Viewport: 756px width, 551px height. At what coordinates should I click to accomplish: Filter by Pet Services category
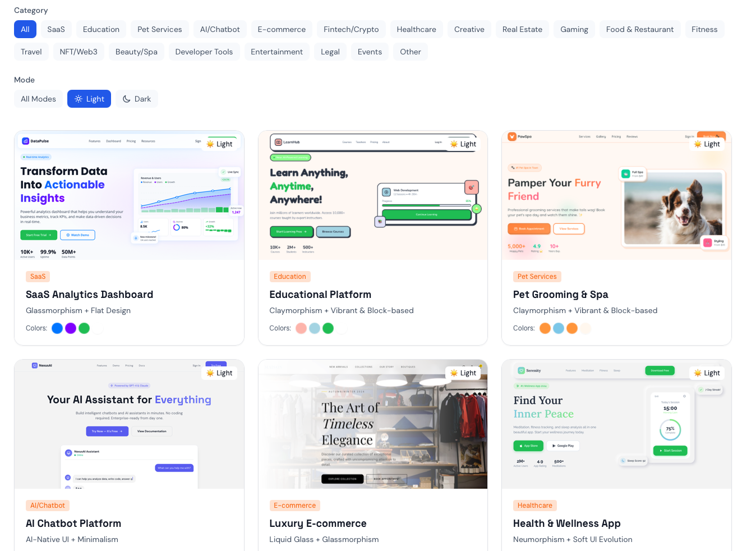tap(160, 29)
